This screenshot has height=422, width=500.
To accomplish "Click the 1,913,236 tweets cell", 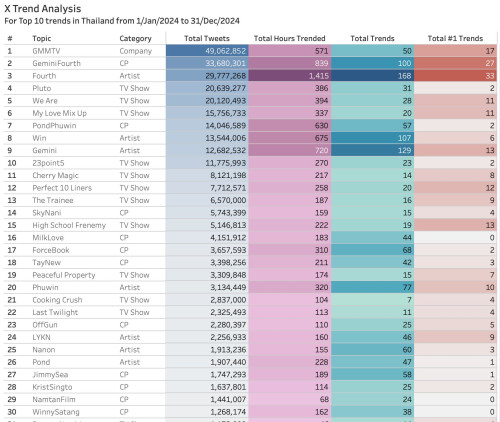I will coord(207,350).
